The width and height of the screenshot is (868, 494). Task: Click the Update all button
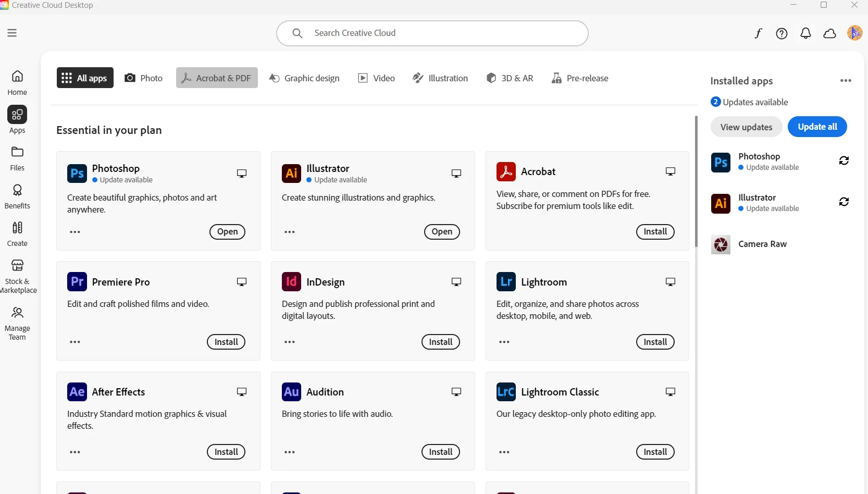click(x=817, y=127)
